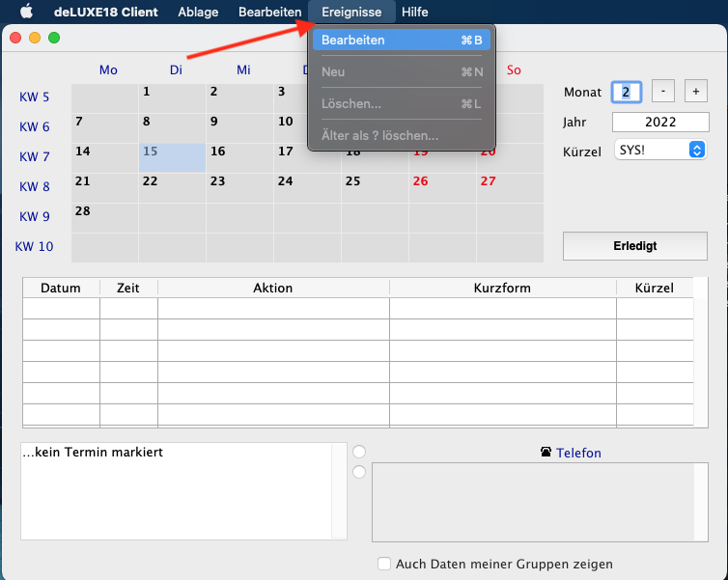Click into the Jahr field showing 2022
728x580 pixels.
click(x=659, y=122)
